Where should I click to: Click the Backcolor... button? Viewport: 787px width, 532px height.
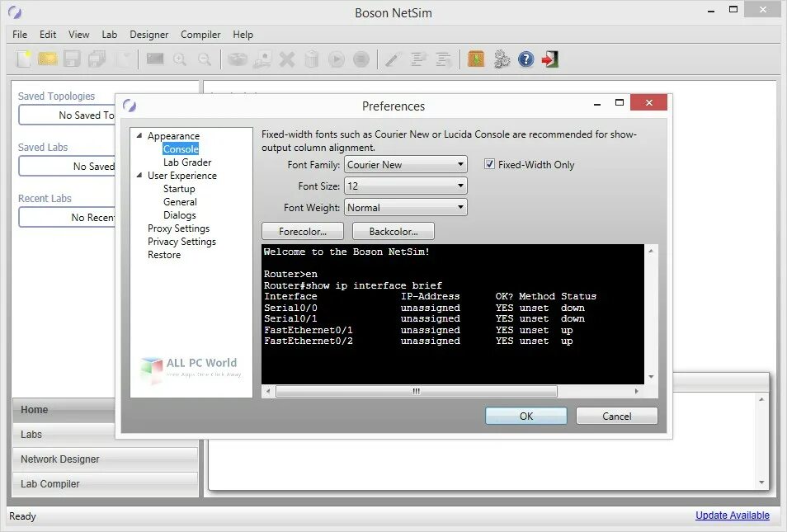click(x=393, y=232)
